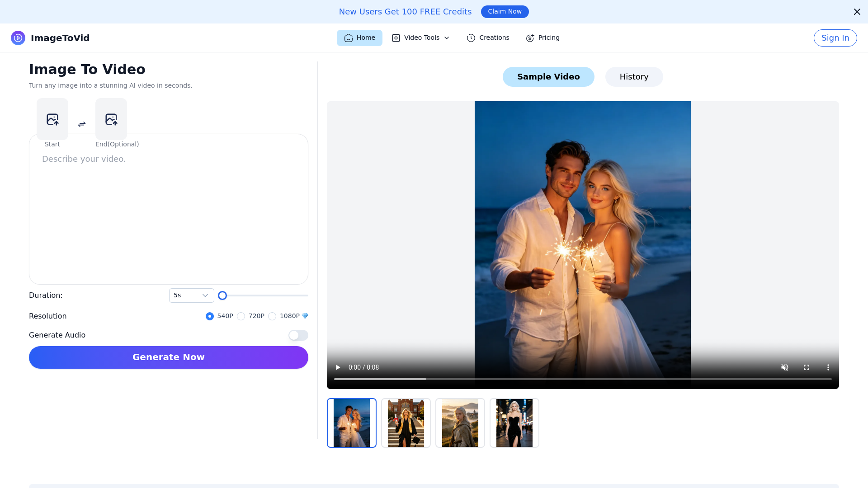The height and width of the screenshot is (488, 868).
Task: Swap start and end images
Action: pos(82,124)
